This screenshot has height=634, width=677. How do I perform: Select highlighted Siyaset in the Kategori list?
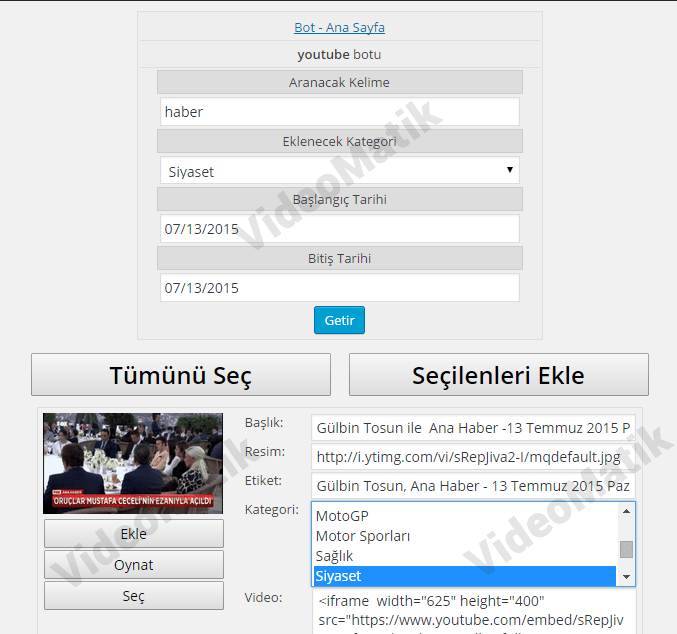[465, 576]
